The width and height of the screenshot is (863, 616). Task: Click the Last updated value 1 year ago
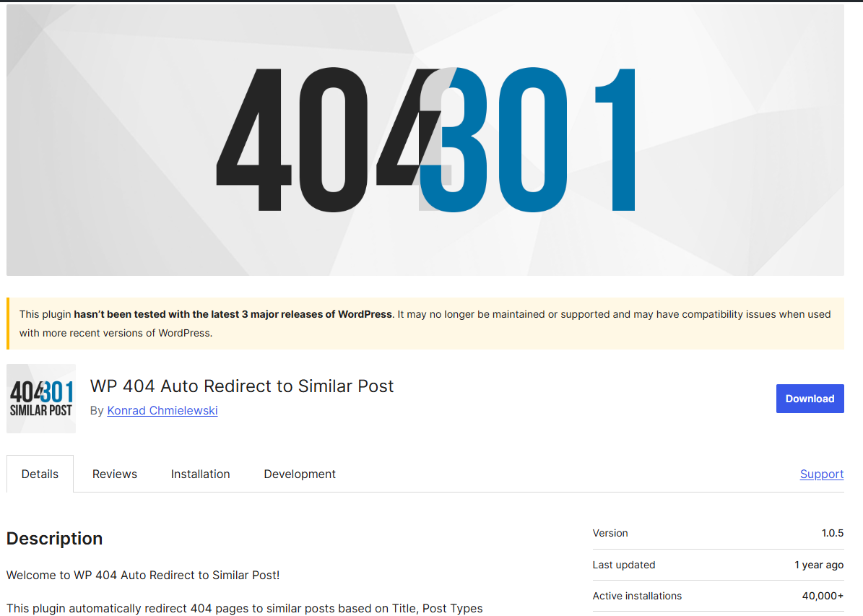click(x=819, y=565)
